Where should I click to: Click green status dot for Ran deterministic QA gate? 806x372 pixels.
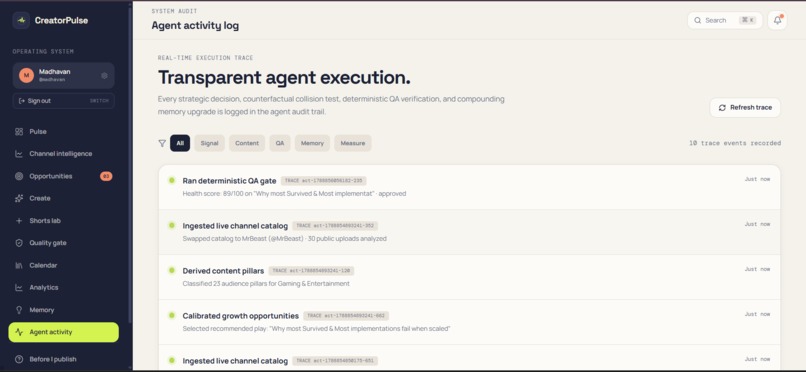172,180
